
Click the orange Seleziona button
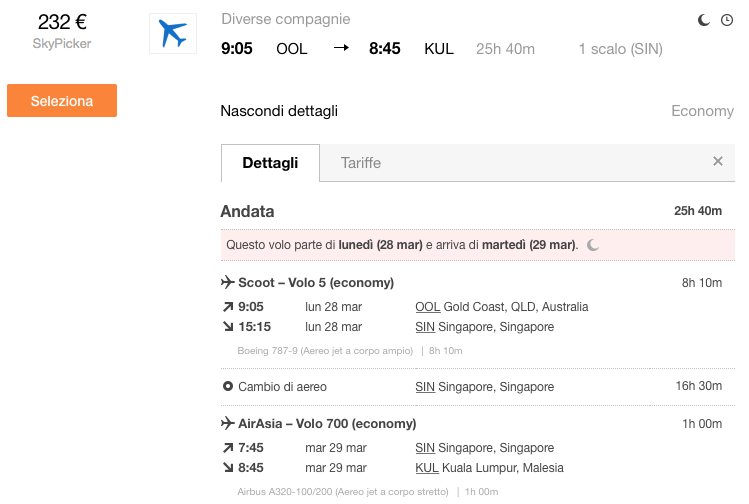(62, 101)
